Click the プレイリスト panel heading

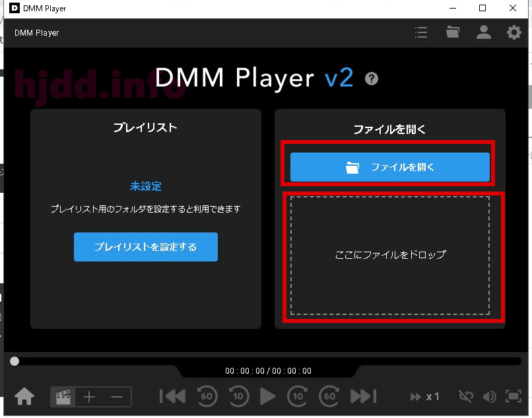click(x=146, y=127)
